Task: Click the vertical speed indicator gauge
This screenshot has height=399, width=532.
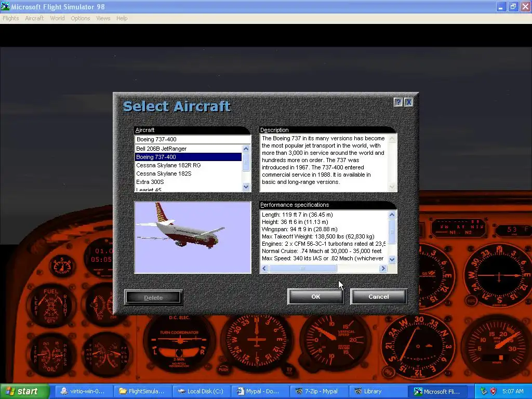Action: coord(335,340)
